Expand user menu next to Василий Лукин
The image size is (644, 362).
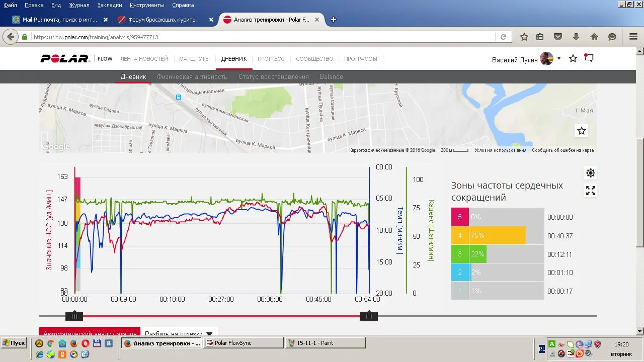click(x=558, y=59)
